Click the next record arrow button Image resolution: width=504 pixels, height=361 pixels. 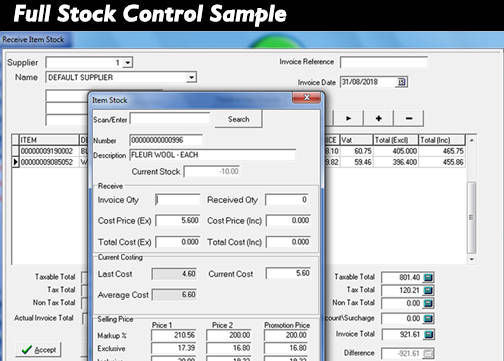(348, 118)
